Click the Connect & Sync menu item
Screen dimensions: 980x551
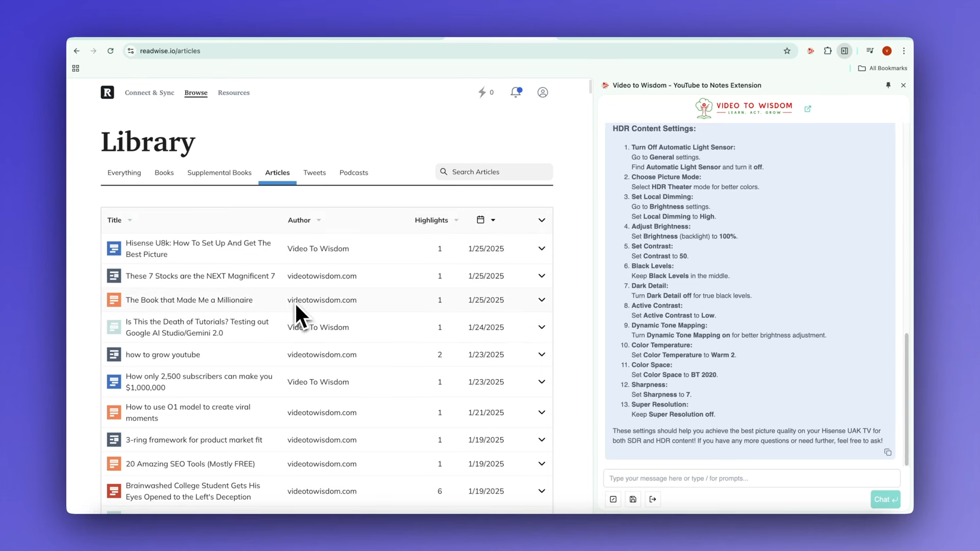coord(149,92)
